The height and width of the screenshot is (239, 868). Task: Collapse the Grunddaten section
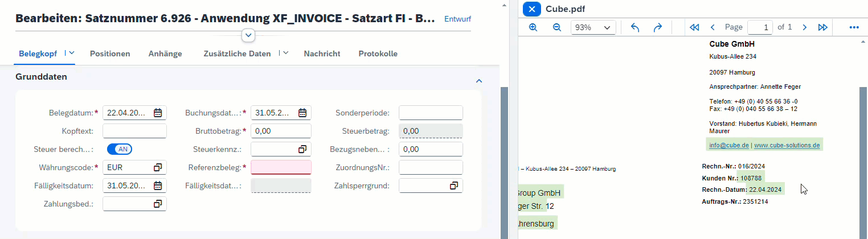click(479, 81)
